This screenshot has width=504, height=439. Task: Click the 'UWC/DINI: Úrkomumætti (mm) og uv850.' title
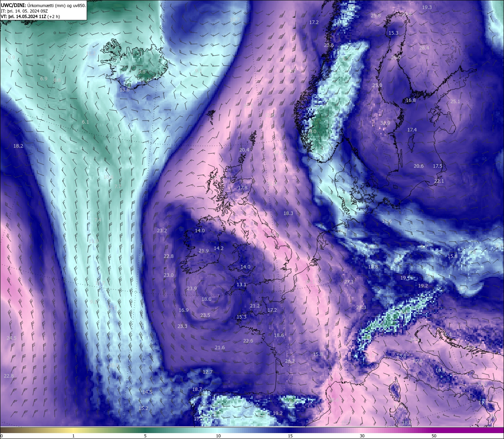[x=43, y=6]
